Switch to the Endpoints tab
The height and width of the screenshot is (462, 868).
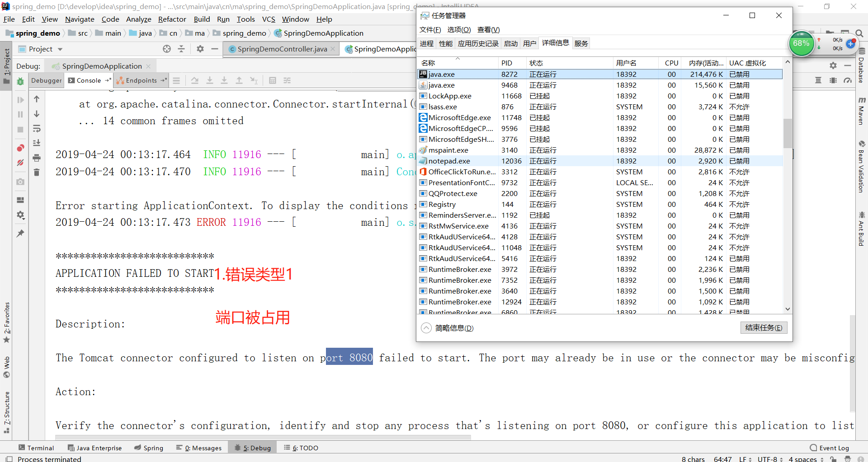point(142,80)
